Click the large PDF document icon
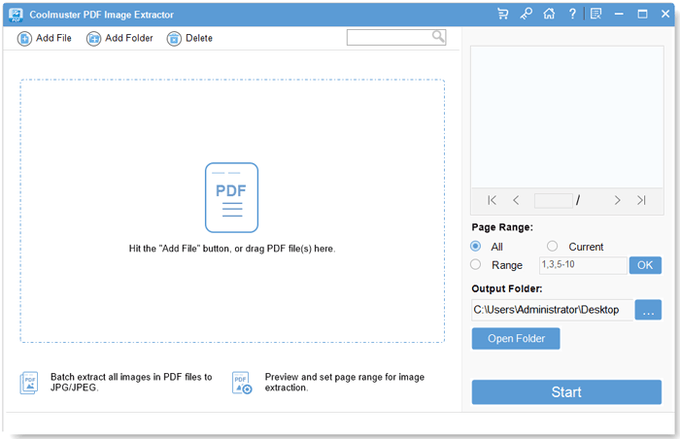The width and height of the screenshot is (680, 439). [231, 197]
